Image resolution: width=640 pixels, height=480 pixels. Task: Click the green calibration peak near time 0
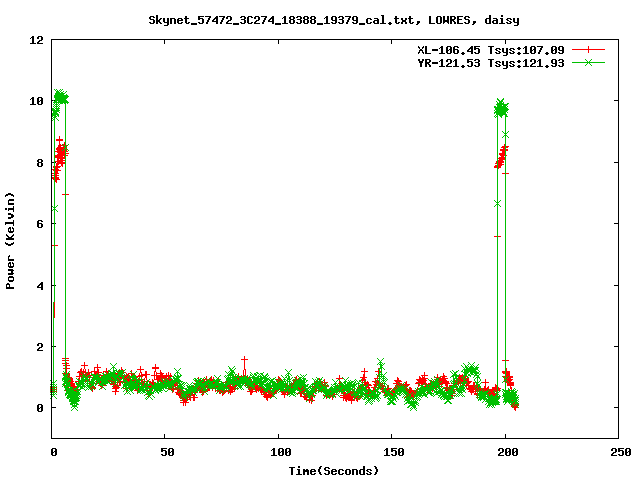[x=61, y=98]
